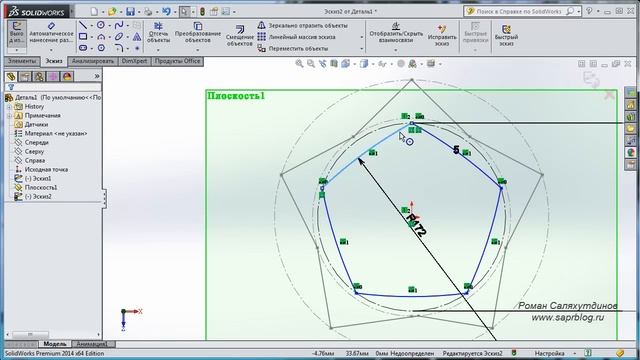Switch to the Модель bottom tab
Viewport: 640px width, 360px height.
[55, 344]
